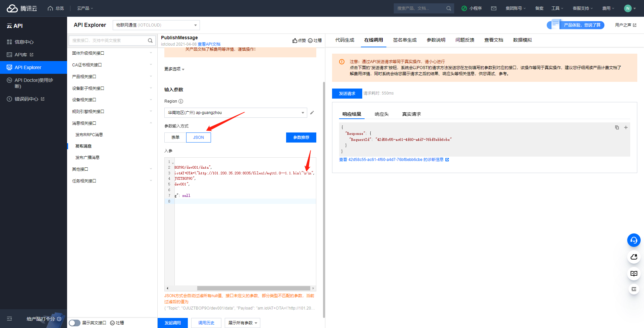Select JSON input mode
Image resolution: width=644 pixels, height=328 pixels.
tap(199, 138)
